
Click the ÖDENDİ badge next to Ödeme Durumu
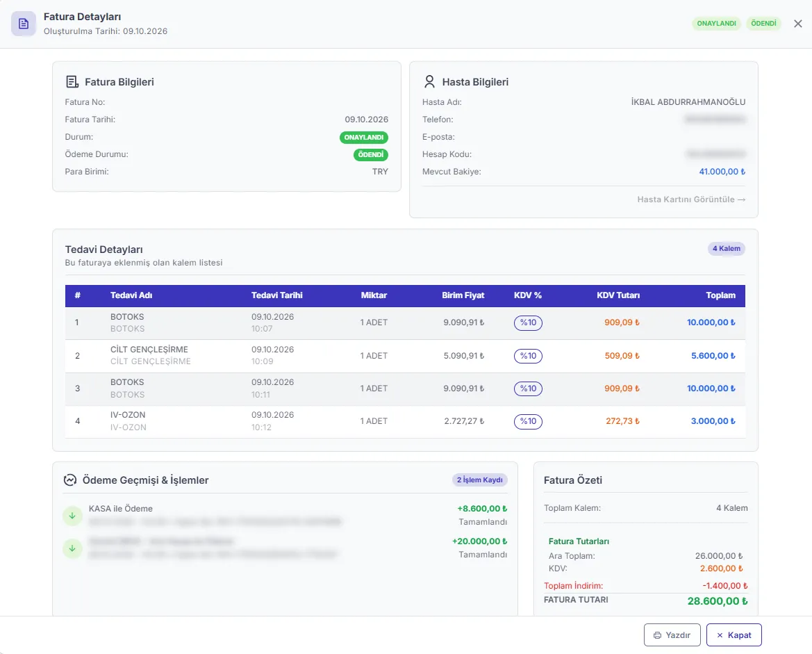371,154
